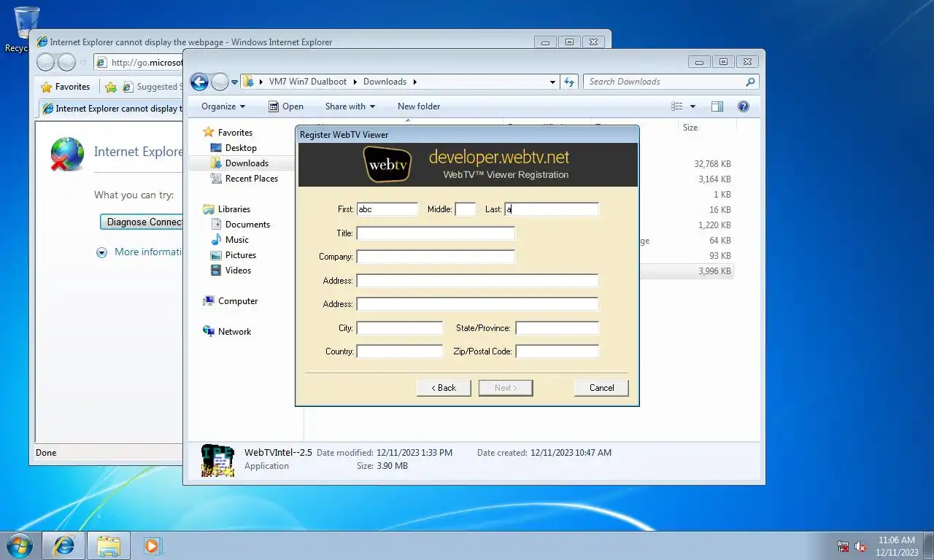Open Share with dropdown

click(350, 106)
